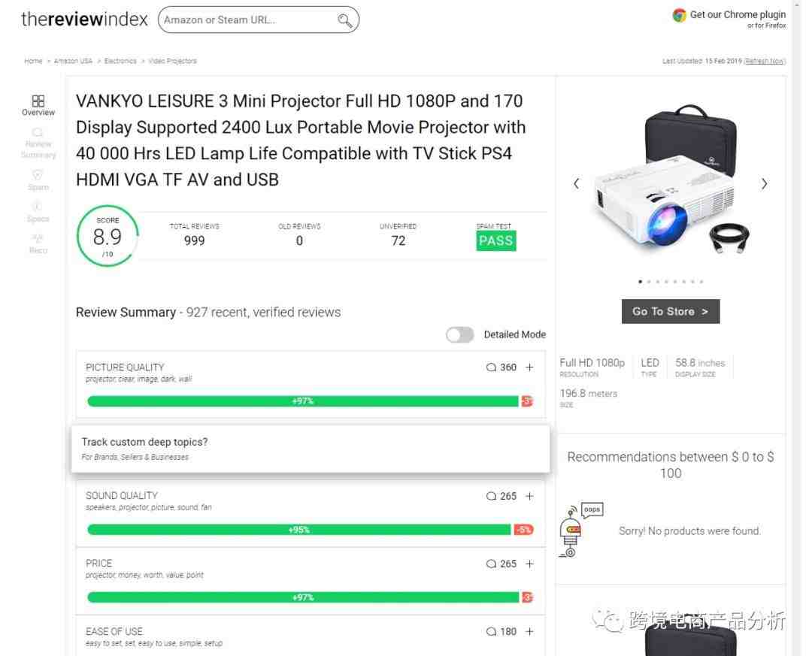This screenshot has height=656, width=812.
Task: Click the Chrome plugin logo icon
Action: (x=679, y=15)
